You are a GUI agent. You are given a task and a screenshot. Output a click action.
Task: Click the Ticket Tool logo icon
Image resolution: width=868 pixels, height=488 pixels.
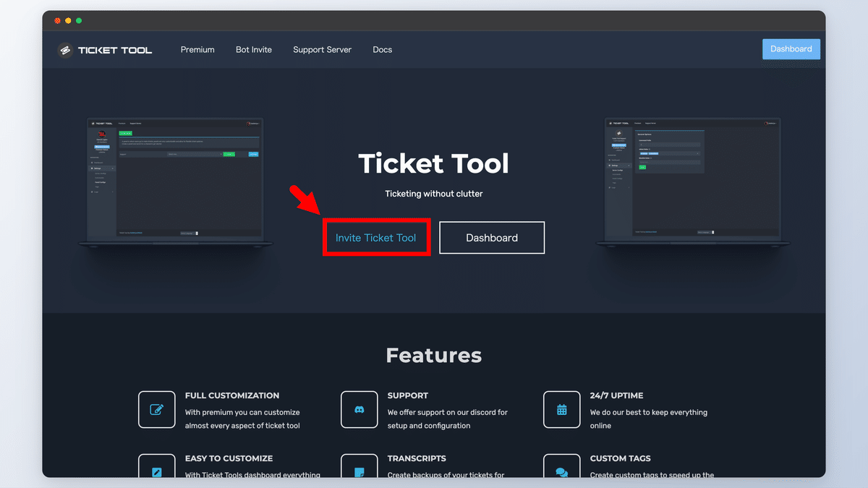tap(65, 50)
